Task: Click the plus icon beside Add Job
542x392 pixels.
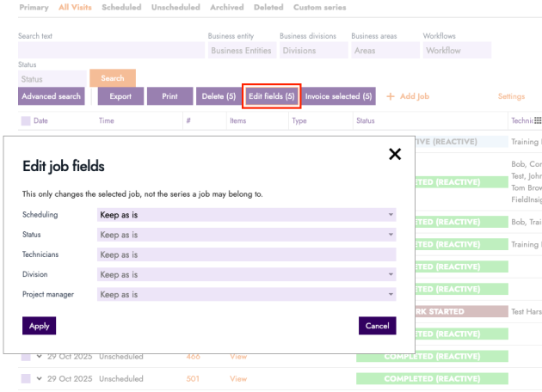Action: point(391,96)
